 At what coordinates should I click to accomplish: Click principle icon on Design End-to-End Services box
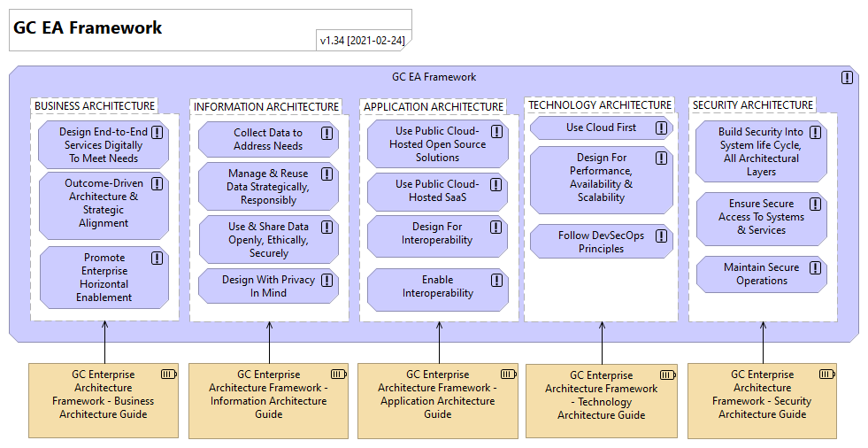coord(157,132)
